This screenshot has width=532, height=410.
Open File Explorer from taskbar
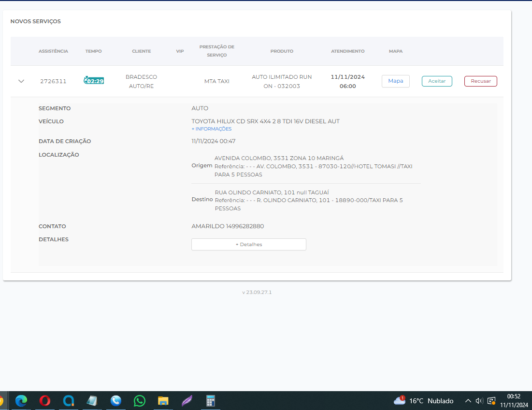point(163,401)
